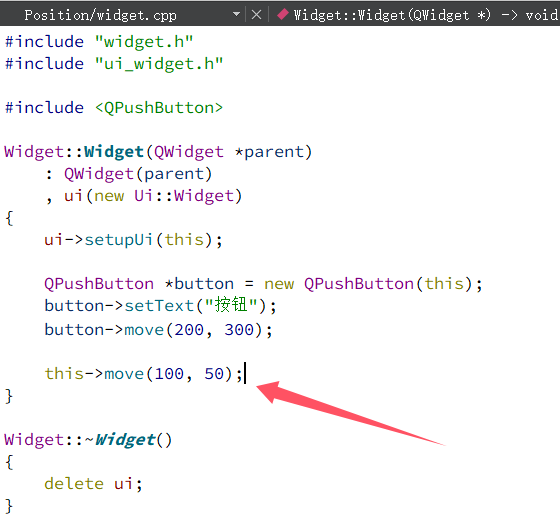Click QWidget(parent) in initializer list
This screenshot has width=560, height=525.
[138, 174]
